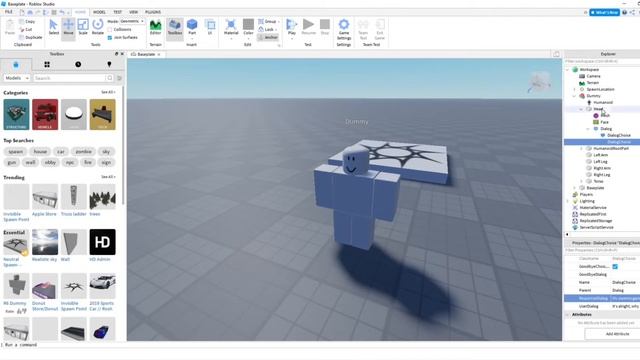Open the Models category dropdown in Toolbox

point(17,78)
